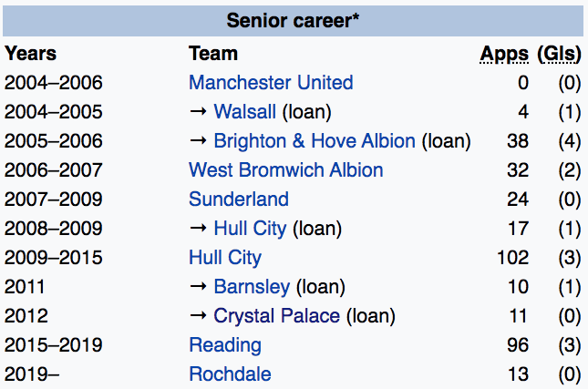Open the Sunderland team link

click(x=239, y=200)
